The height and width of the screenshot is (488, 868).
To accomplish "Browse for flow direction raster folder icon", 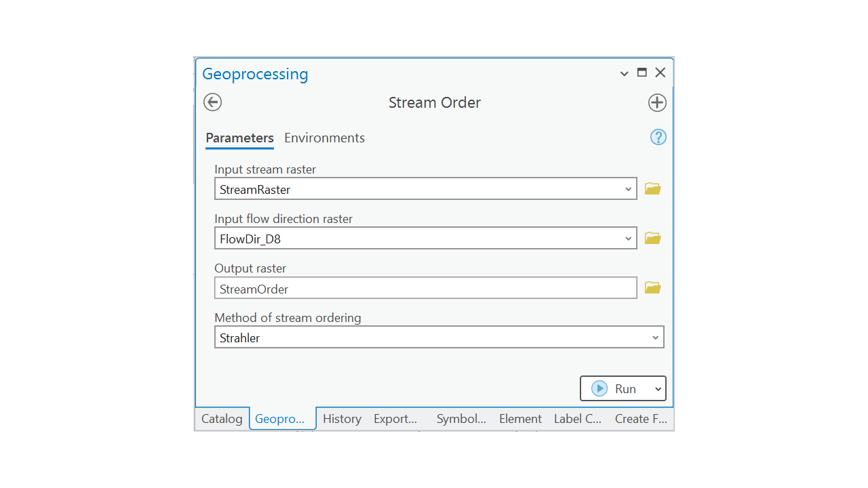I will 652,238.
